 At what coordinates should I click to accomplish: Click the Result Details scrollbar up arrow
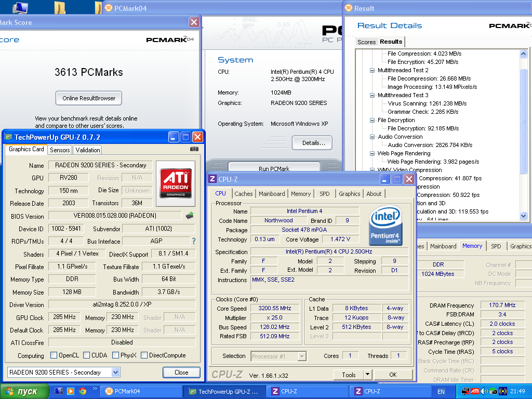[523, 54]
